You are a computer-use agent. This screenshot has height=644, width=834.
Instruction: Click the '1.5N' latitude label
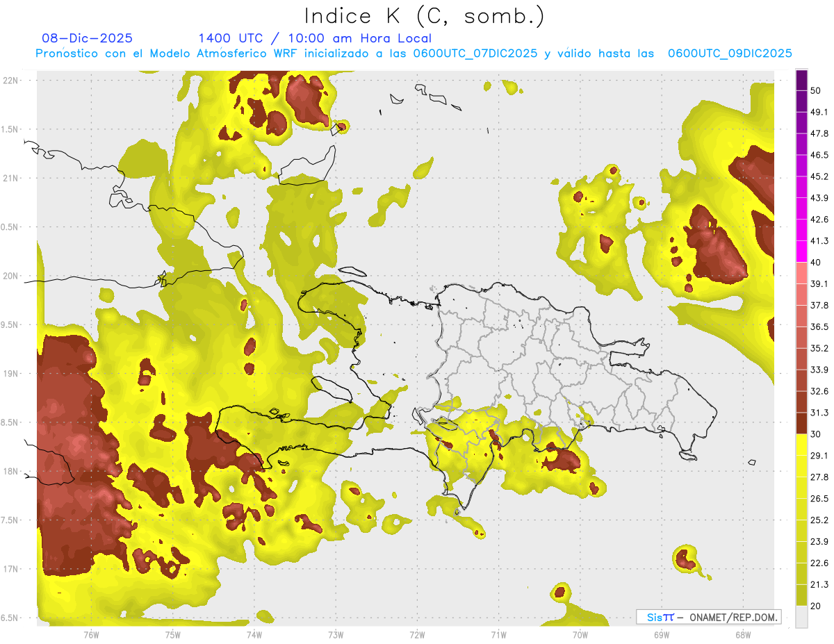(10, 129)
